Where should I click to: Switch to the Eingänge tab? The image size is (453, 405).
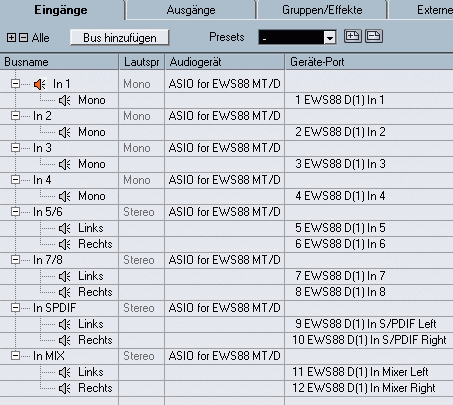pos(61,10)
